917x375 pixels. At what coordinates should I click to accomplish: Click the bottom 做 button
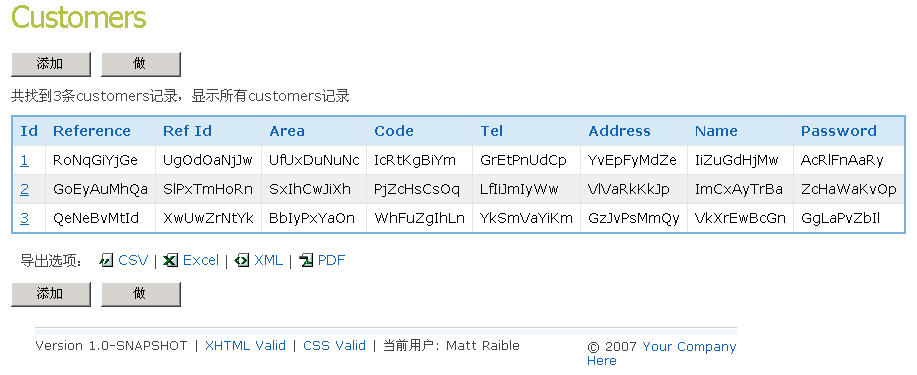[141, 294]
